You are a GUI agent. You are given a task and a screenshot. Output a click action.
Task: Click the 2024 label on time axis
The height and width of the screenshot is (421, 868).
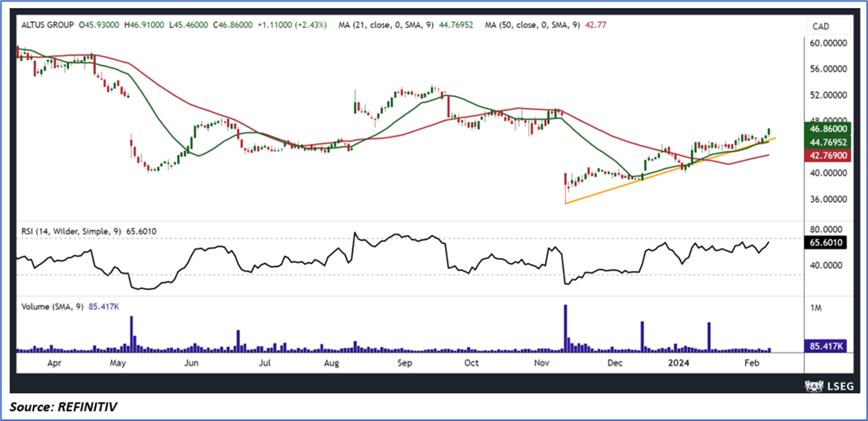point(677,363)
